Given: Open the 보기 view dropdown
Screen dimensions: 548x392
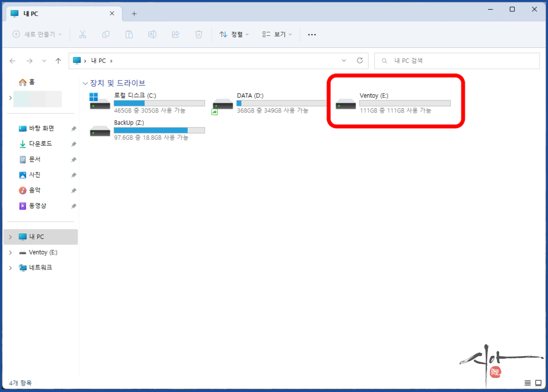Looking at the screenshot, I should pos(277,34).
